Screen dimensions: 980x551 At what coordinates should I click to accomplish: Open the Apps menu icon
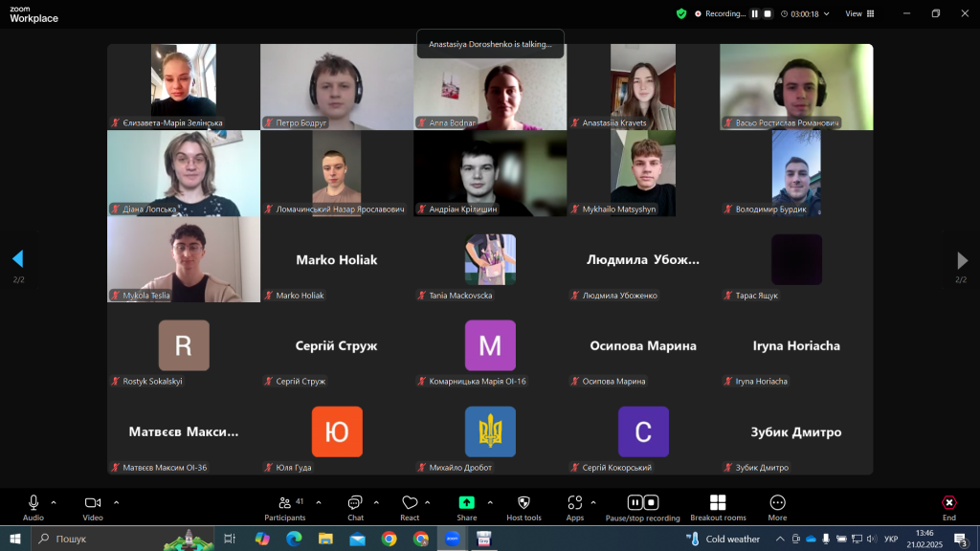(574, 504)
